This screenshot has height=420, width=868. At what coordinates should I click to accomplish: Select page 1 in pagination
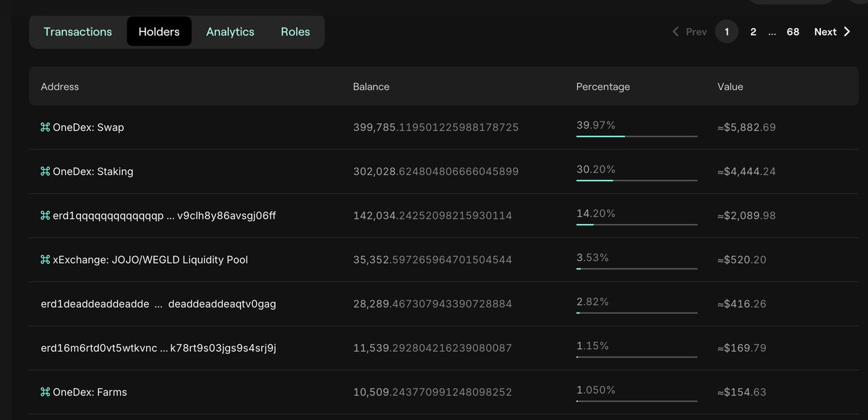point(727,32)
